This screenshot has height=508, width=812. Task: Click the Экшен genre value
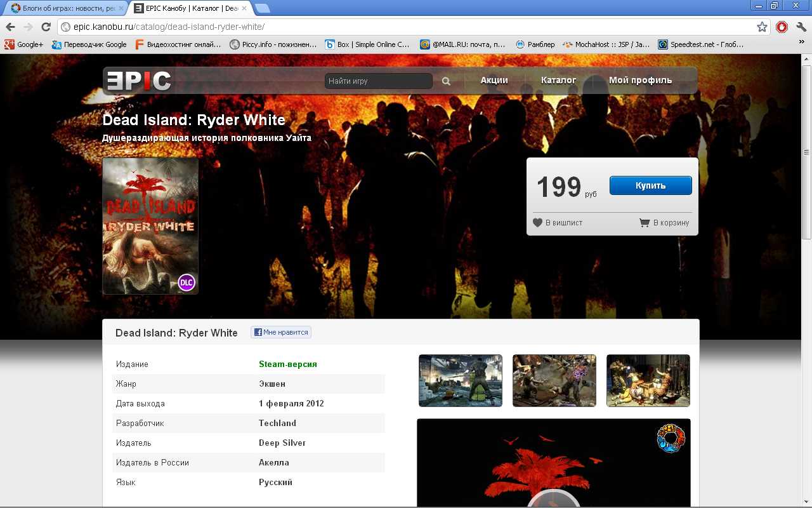pos(272,384)
